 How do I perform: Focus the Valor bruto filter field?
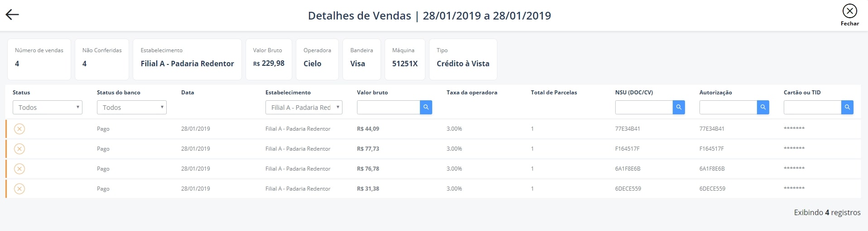coord(388,108)
